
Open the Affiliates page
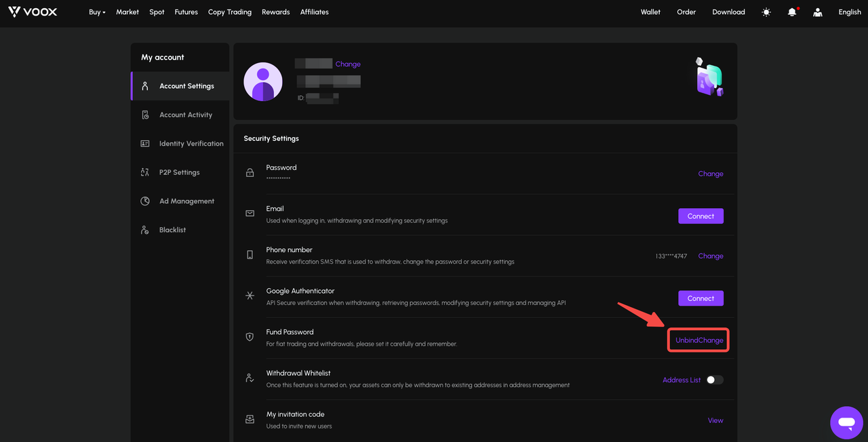coord(315,12)
